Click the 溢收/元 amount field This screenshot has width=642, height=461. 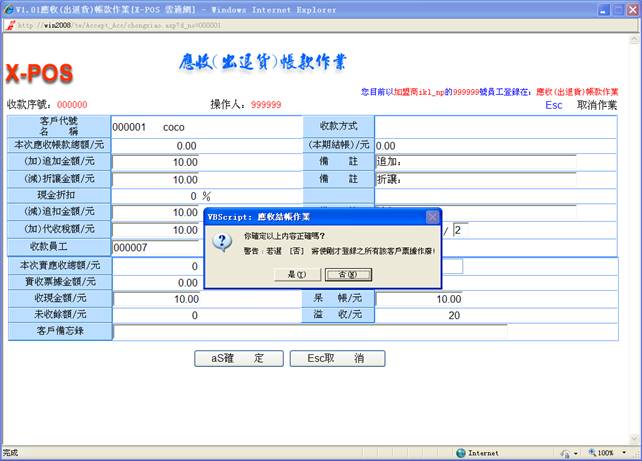point(420,315)
